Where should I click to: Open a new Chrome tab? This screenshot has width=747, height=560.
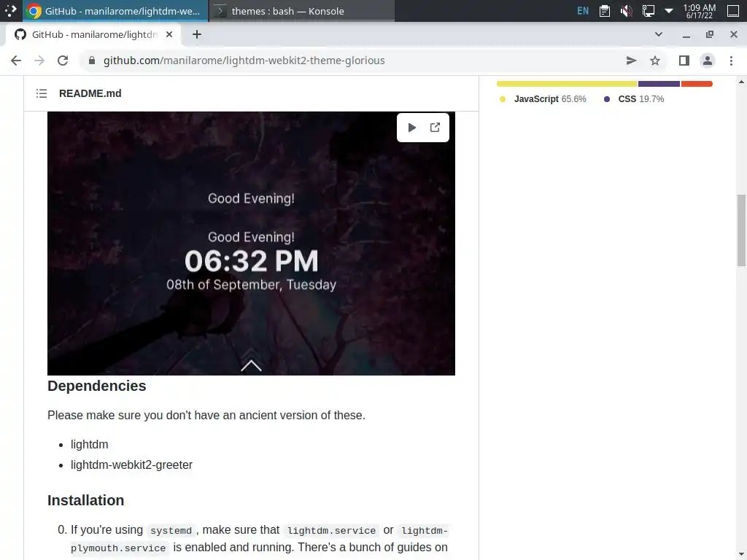tap(197, 34)
